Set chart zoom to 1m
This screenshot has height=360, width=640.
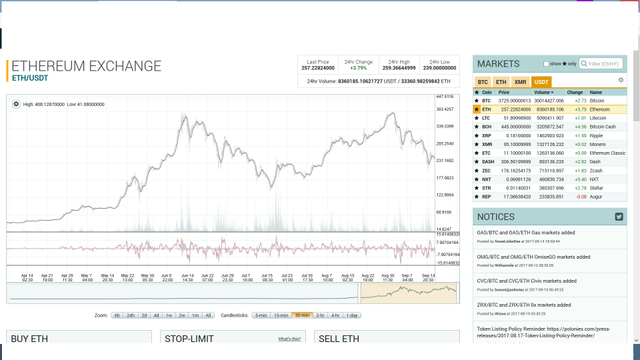click(x=196, y=316)
